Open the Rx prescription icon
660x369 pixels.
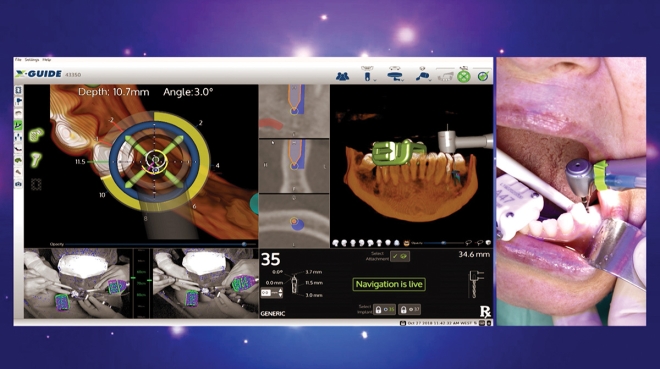pyautogui.click(x=485, y=311)
